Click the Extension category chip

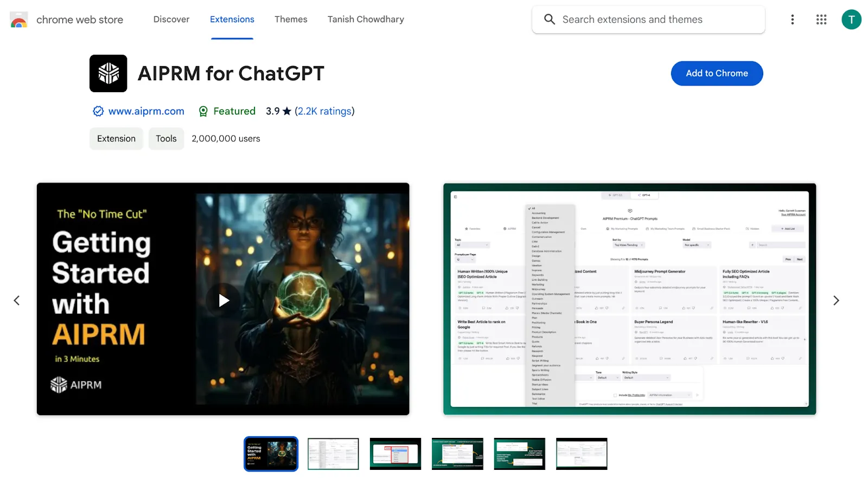(116, 139)
